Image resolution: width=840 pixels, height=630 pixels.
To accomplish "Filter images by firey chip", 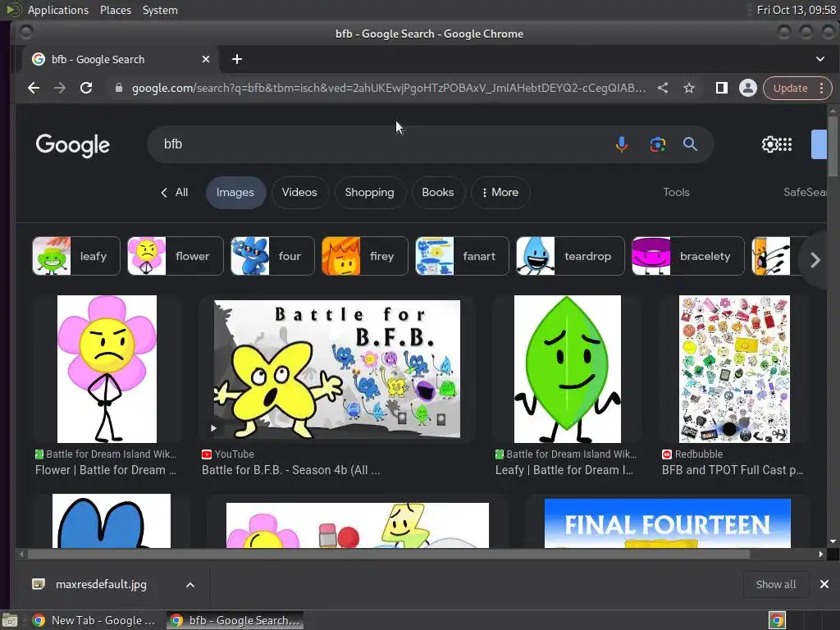I will coord(365,256).
